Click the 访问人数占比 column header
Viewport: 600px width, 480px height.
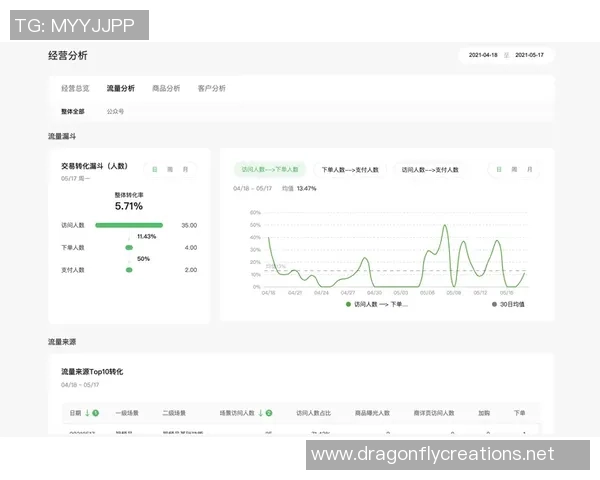(313, 413)
